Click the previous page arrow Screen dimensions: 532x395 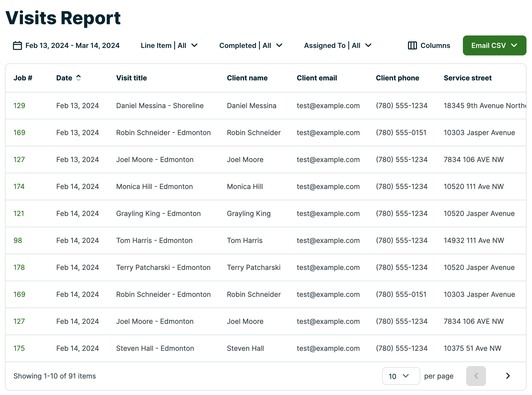click(x=476, y=376)
